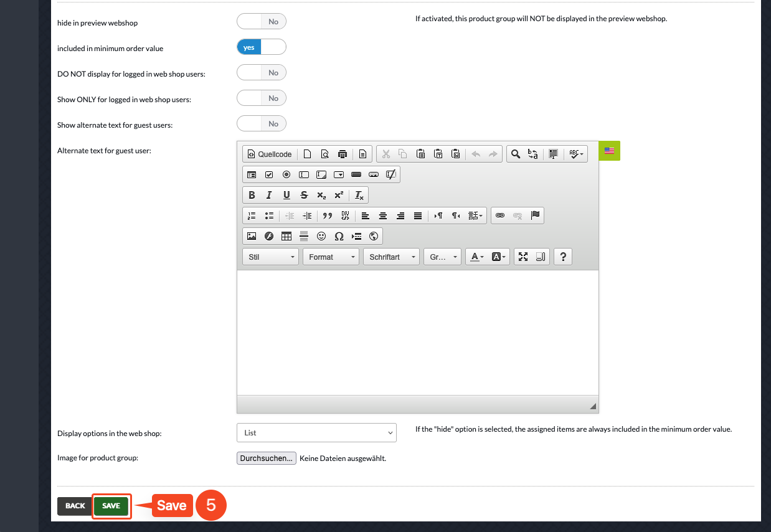Apply superscript formatting

coord(339,195)
